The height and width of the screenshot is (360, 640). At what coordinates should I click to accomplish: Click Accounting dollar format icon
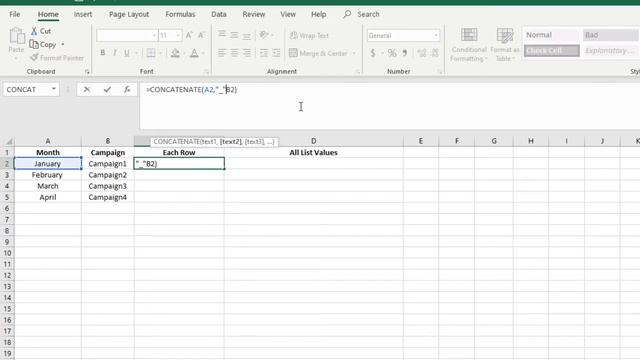coord(373,53)
